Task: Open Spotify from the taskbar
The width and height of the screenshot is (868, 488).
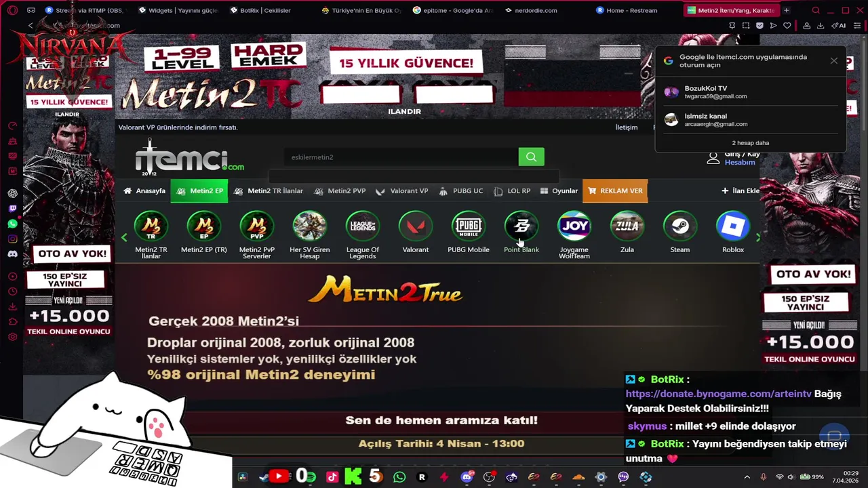Action: click(311, 477)
